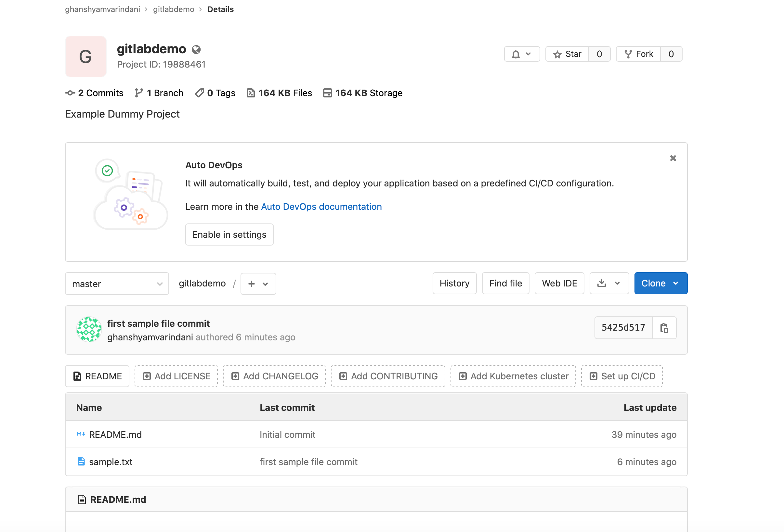Star the gitlabdemo project
Viewport: 784px width, 532px height.
567,54
